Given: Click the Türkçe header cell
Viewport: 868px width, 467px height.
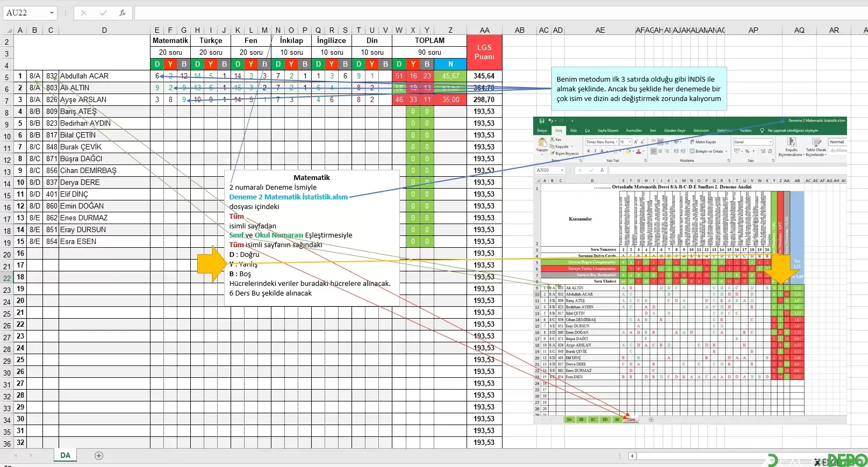Looking at the screenshot, I should 211,41.
